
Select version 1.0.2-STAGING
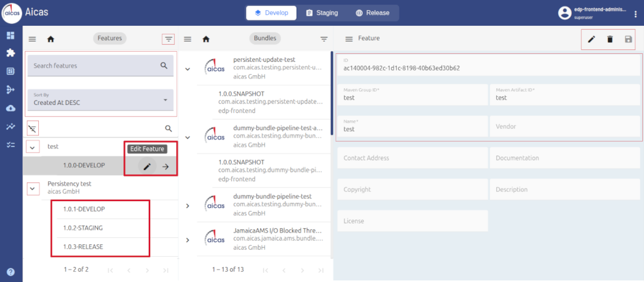(83, 228)
